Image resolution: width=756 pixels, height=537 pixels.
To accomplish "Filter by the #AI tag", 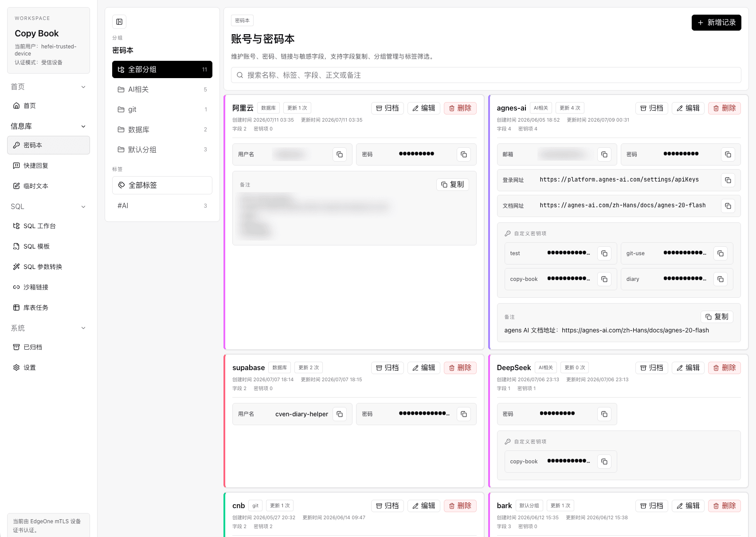I will 162,205.
